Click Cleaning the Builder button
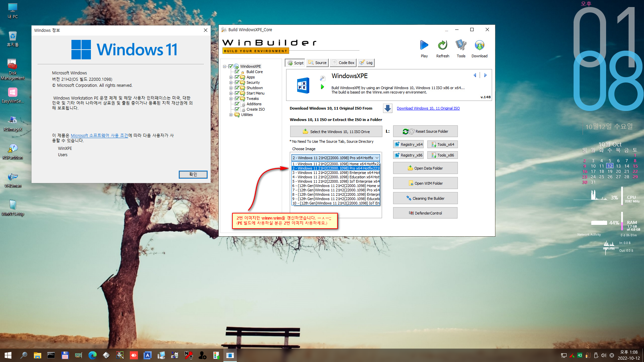This screenshot has height=362, width=644. coord(425,198)
